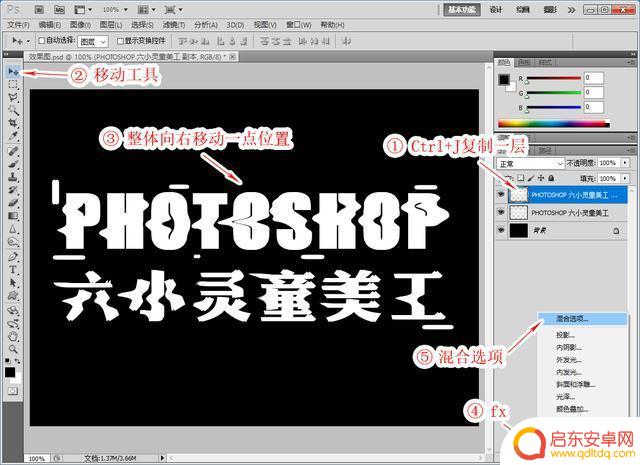Enable the 显示变换控件 checkbox
This screenshot has height=465, width=640.
[120, 41]
